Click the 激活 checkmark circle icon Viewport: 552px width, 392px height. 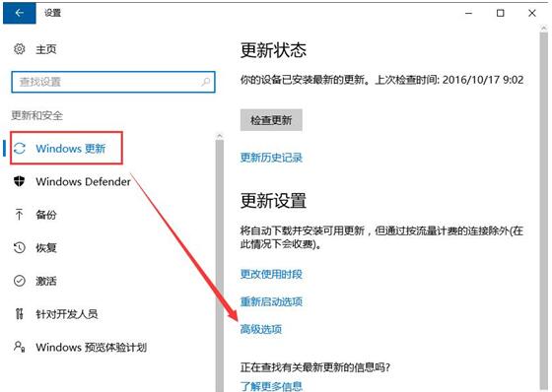(20, 281)
